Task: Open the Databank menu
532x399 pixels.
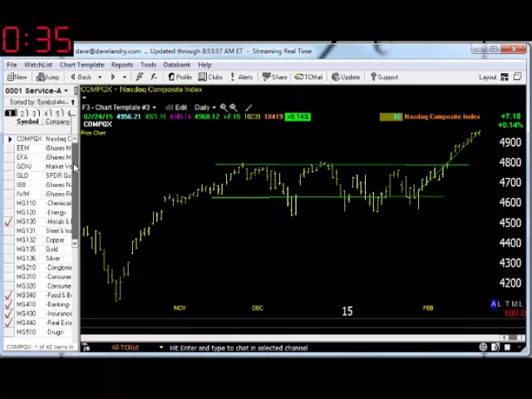Action: [177, 65]
